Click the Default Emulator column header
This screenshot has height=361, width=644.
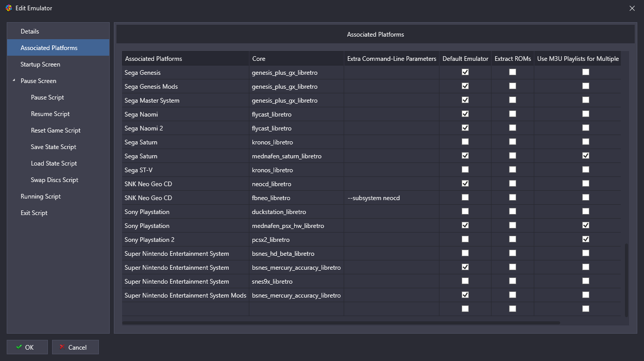tap(465, 58)
